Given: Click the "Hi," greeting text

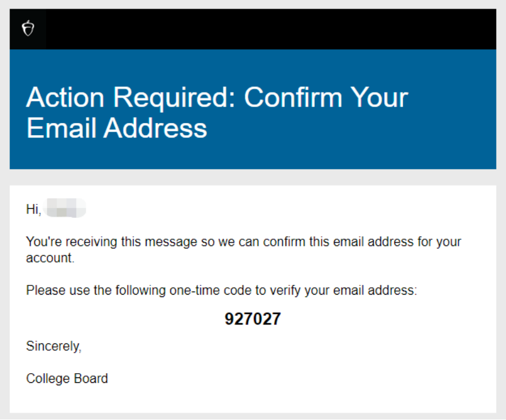Looking at the screenshot, I should (x=33, y=210).
